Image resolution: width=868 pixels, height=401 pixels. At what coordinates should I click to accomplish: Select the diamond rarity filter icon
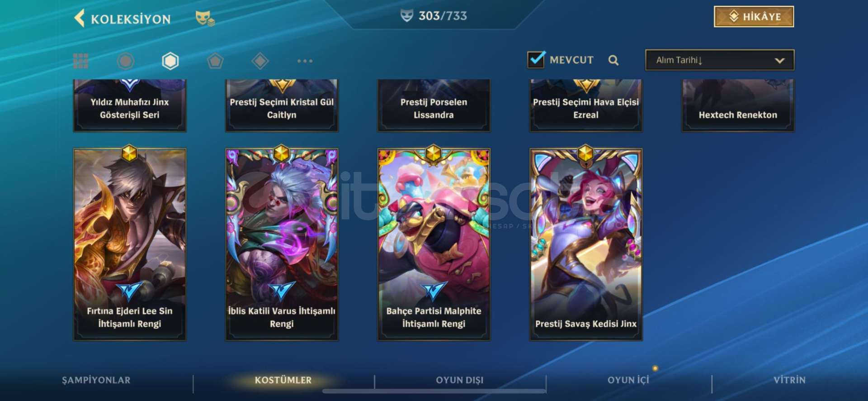click(260, 61)
